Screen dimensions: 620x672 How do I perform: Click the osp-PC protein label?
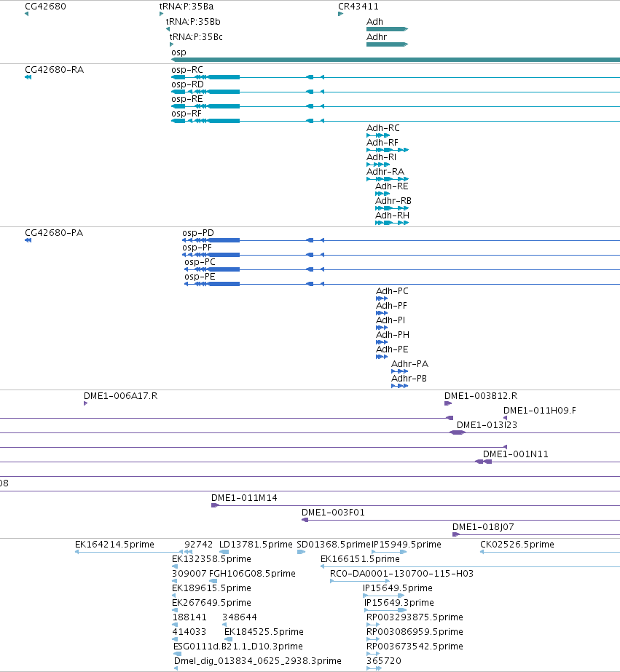coord(200,262)
